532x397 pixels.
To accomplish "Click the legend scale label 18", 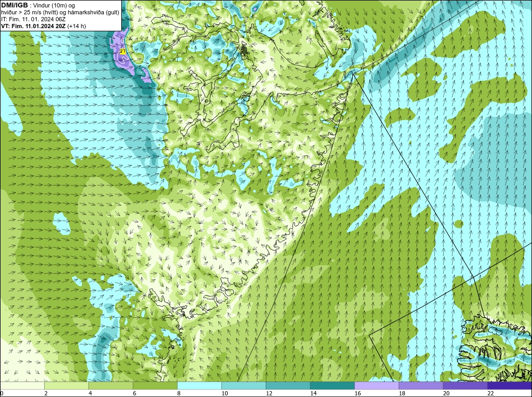I will [402, 393].
